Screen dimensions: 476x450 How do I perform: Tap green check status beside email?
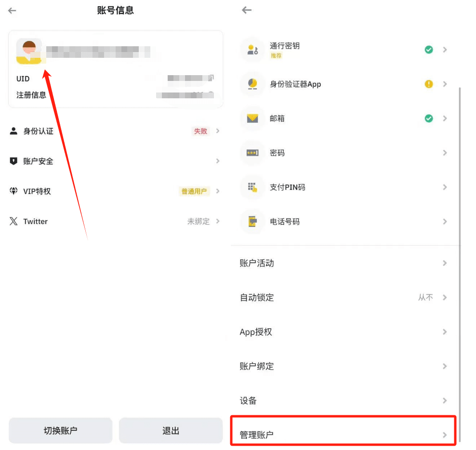tap(429, 118)
